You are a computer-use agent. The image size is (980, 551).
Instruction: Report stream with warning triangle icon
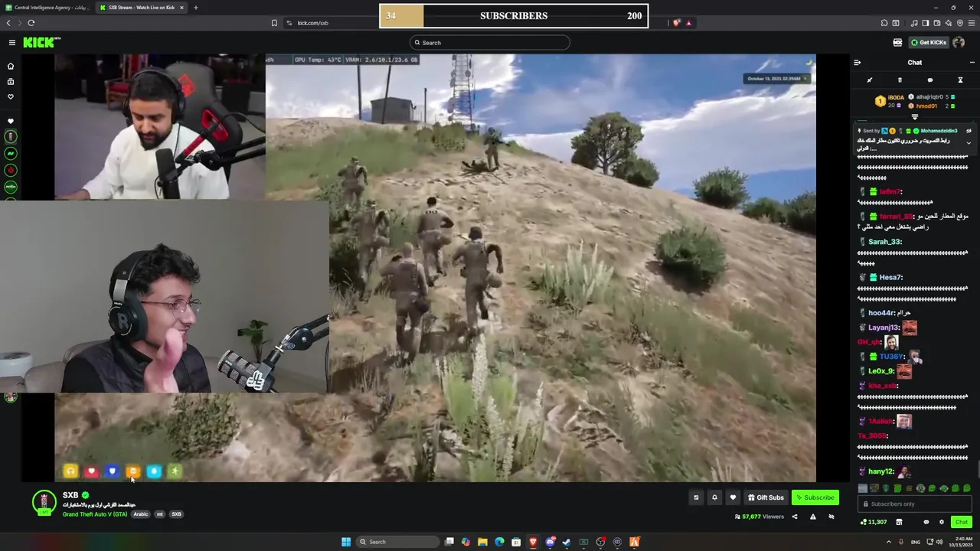point(812,517)
